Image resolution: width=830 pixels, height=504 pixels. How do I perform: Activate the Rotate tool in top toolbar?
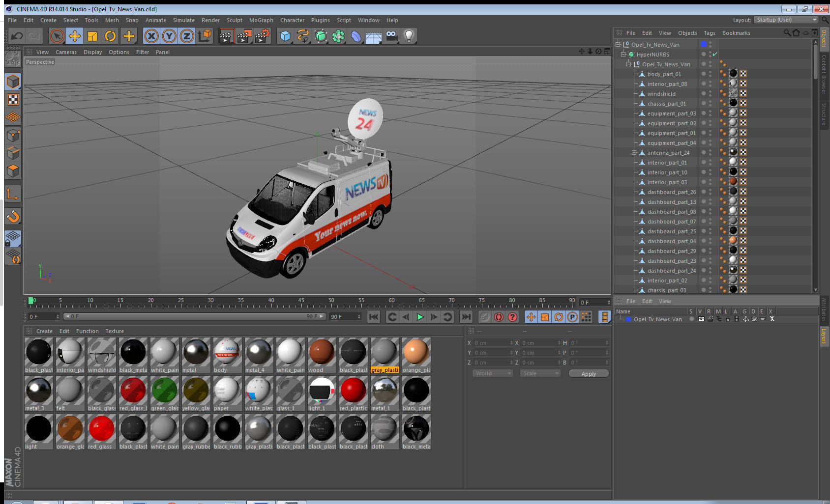coord(110,36)
